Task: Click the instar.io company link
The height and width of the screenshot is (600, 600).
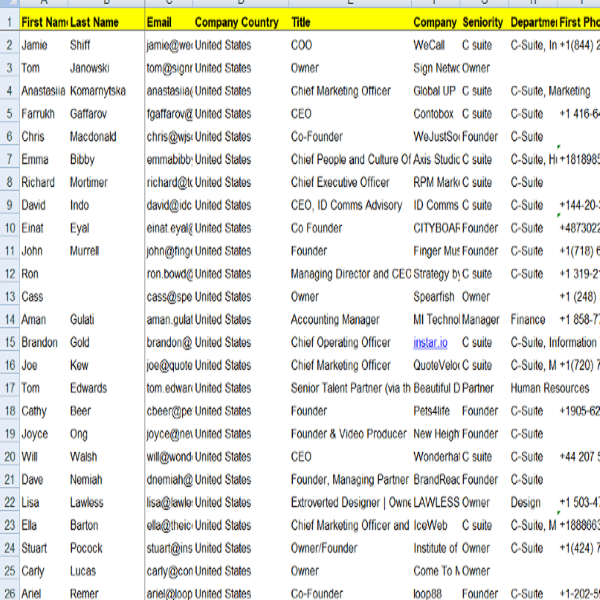Action: tap(430, 342)
